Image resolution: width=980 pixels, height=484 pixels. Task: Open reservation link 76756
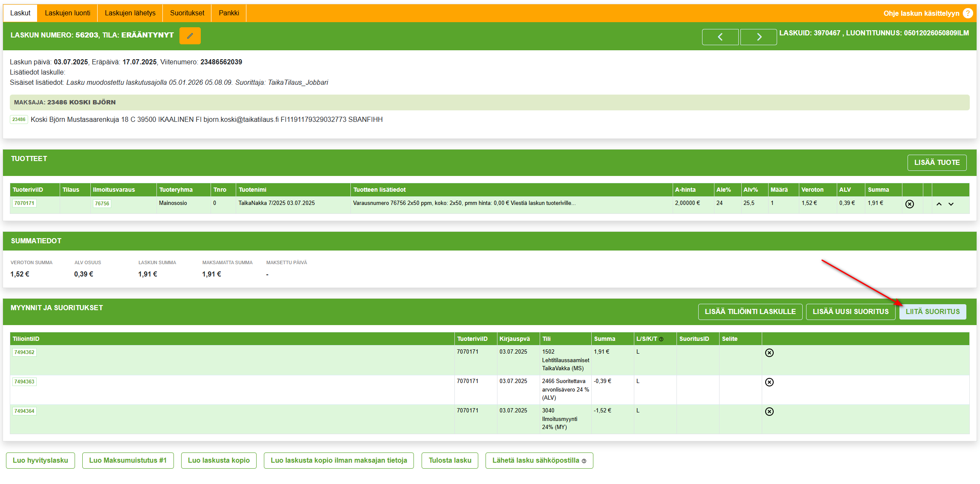pyautogui.click(x=102, y=204)
